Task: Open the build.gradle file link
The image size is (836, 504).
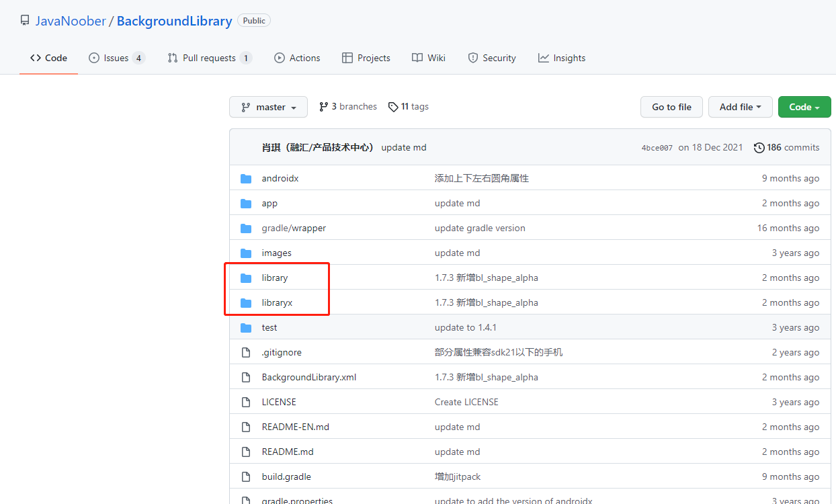Action: (x=286, y=477)
